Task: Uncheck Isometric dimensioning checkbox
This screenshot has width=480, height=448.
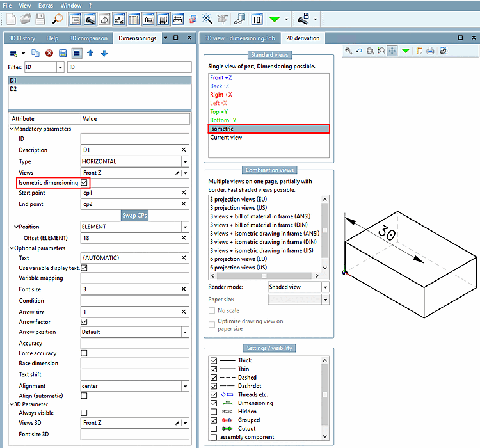Action: coord(84,183)
